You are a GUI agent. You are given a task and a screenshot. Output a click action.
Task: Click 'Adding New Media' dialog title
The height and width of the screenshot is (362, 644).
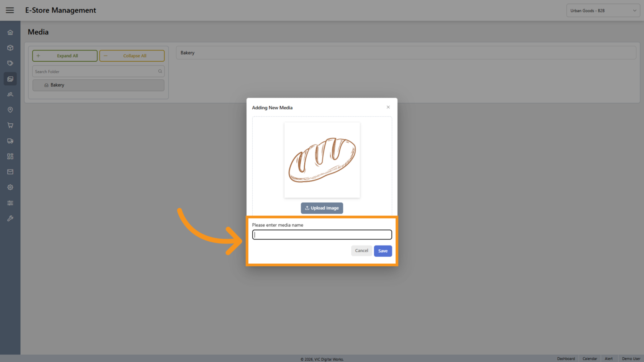click(272, 108)
